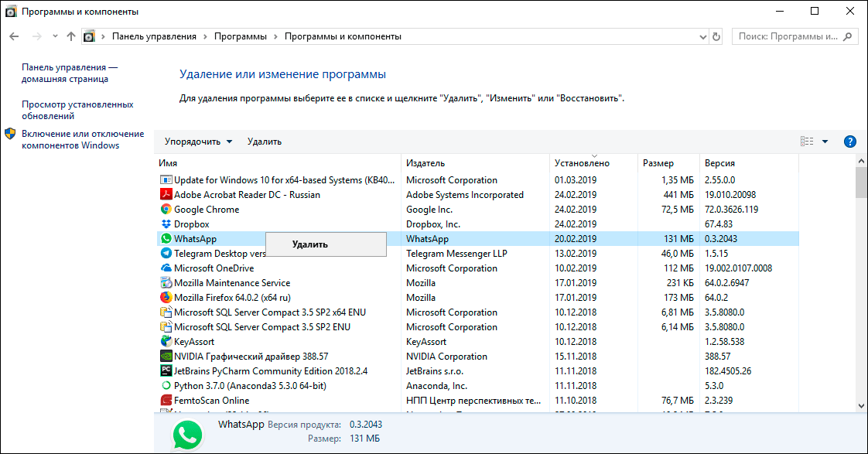Screen dimensions: 868x454
Task: Click the Mozilla Firefox icon
Action: tap(166, 297)
